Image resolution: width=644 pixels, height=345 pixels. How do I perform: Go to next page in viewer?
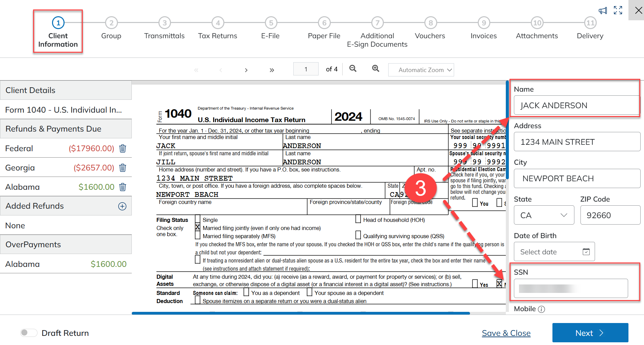coord(246,70)
